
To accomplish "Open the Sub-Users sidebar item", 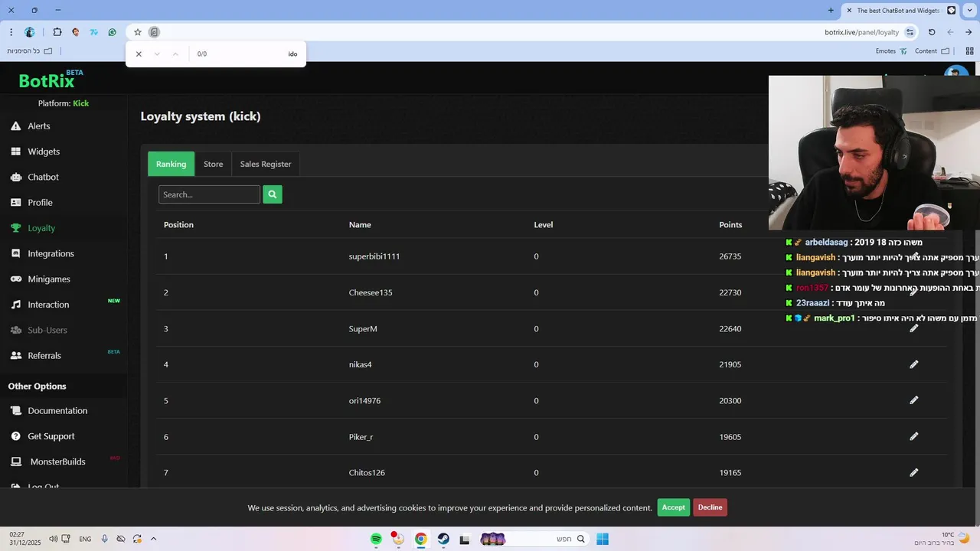I will click(x=39, y=330).
